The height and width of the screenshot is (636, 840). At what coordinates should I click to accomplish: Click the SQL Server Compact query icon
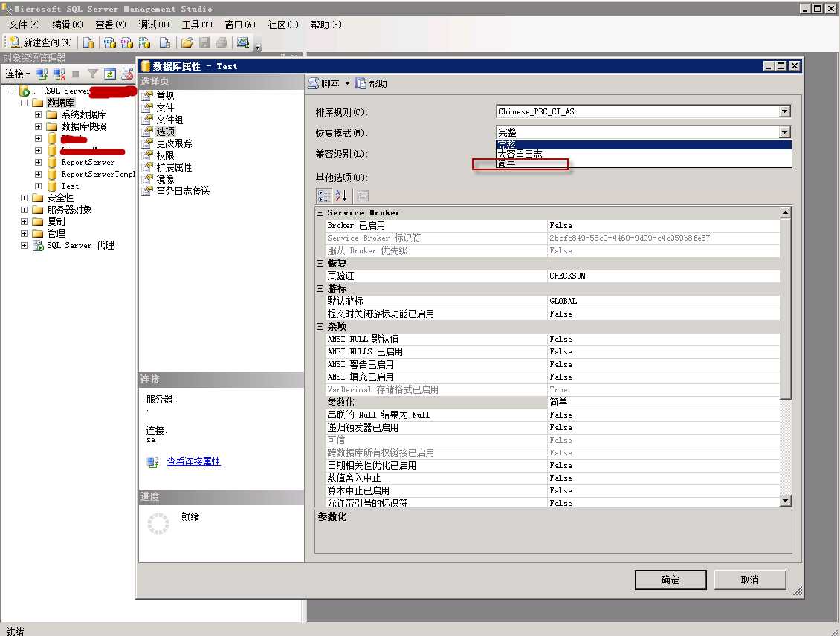pos(165,43)
